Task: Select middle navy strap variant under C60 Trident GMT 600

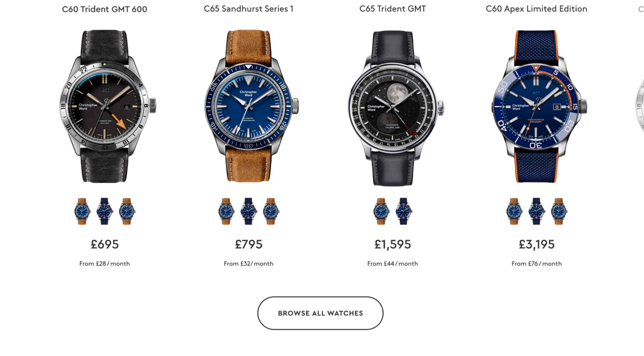Action: (x=104, y=211)
